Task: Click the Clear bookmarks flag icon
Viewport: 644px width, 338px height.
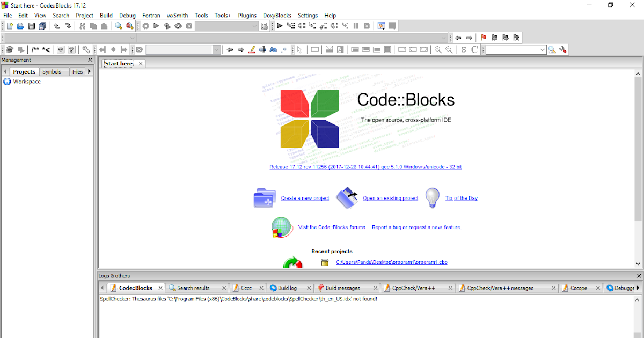Action: 516,38
